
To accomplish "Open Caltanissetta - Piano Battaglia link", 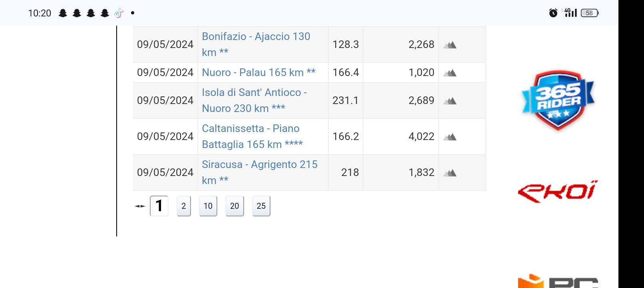I will click(x=252, y=136).
